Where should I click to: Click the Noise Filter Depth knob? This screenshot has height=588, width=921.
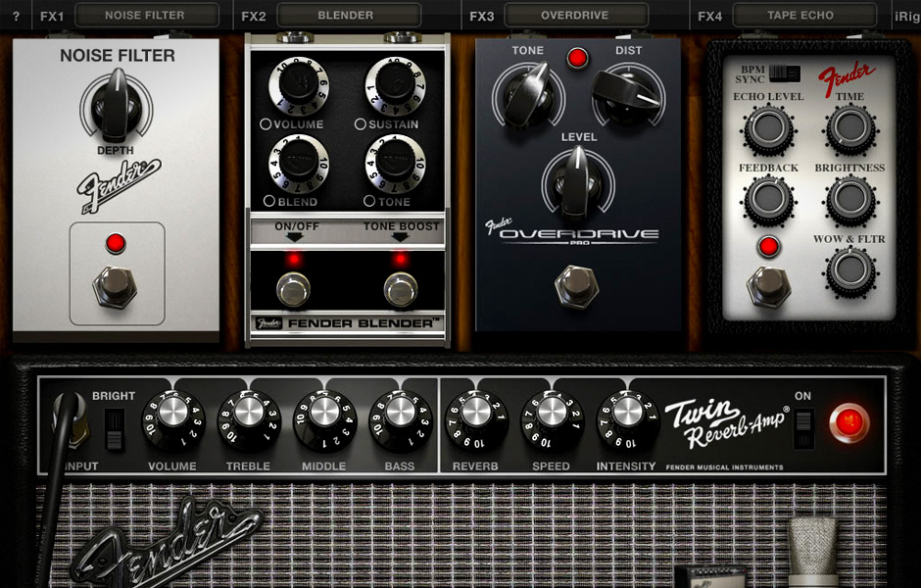pyautogui.click(x=117, y=108)
